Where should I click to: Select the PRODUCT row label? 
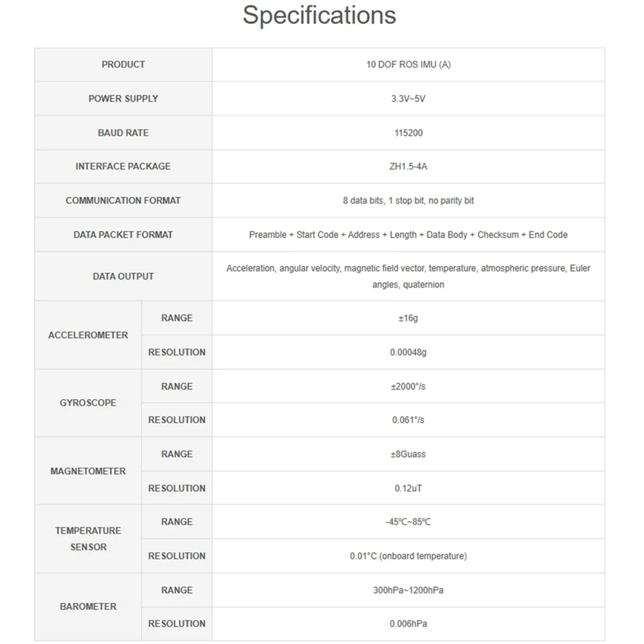pos(123,64)
